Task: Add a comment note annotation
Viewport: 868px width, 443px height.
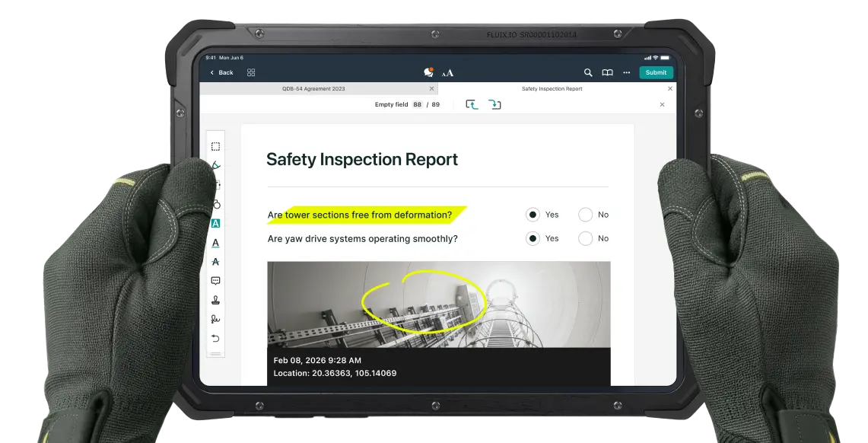Action: pos(215,281)
